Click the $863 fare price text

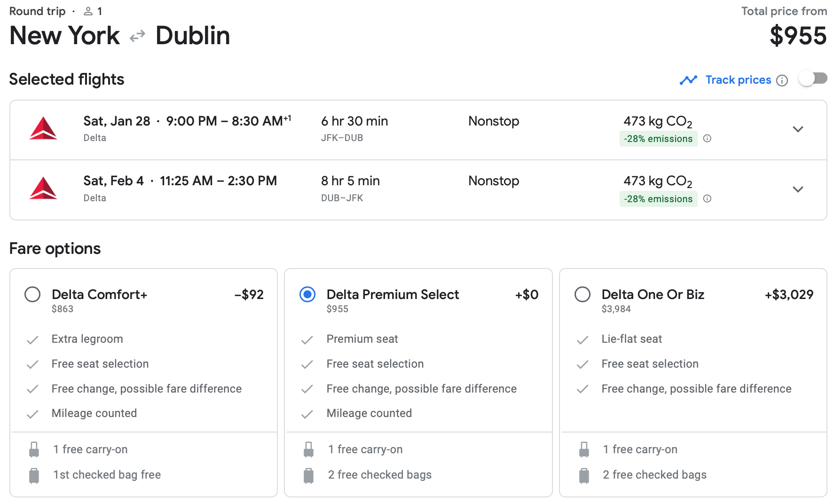(63, 309)
